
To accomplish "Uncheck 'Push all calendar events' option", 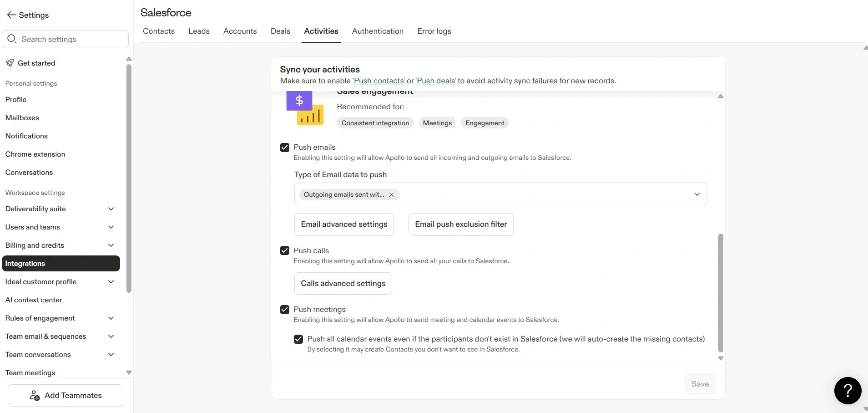I will (298, 339).
